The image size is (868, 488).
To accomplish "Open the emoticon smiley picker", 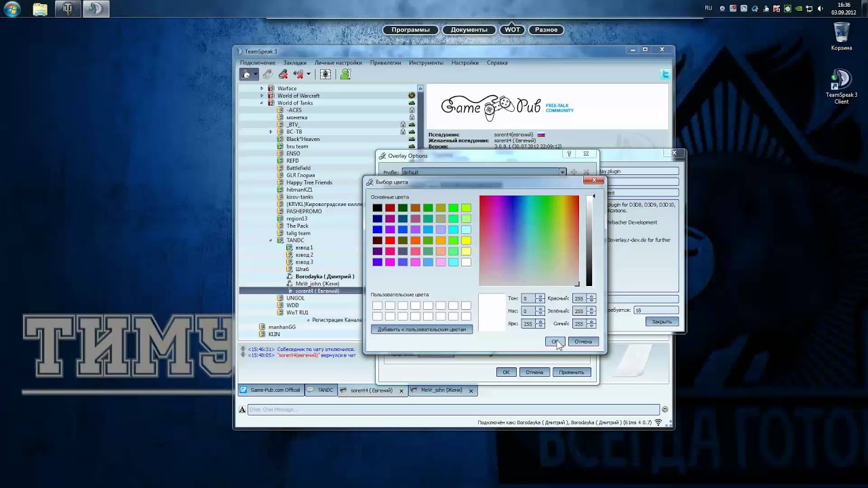I will pos(665,409).
